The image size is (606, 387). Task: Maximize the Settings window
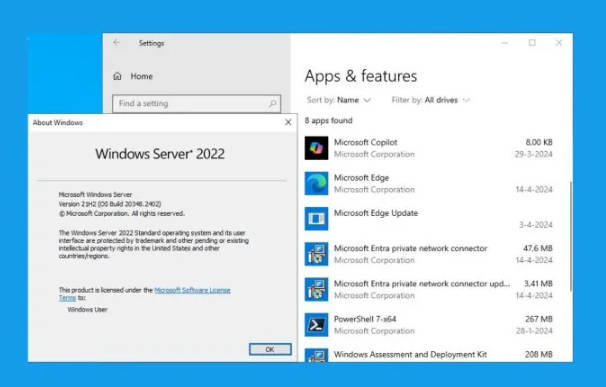[532, 43]
